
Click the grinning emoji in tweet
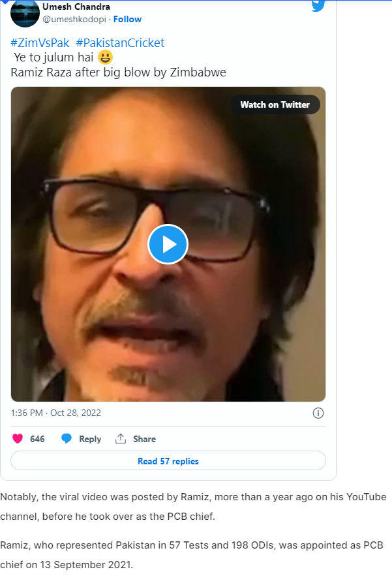click(105, 57)
